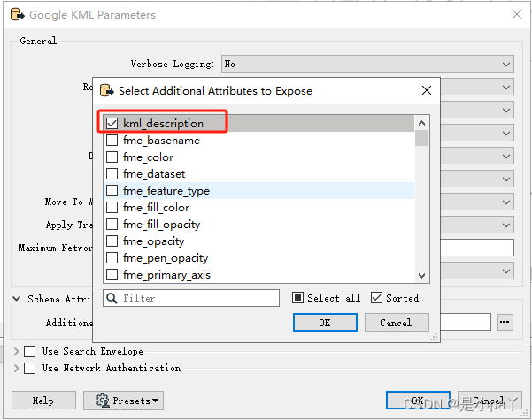Screen dimensions: 532x420
Task: Close the Select Additional Attributes dialog
Action: [427, 90]
